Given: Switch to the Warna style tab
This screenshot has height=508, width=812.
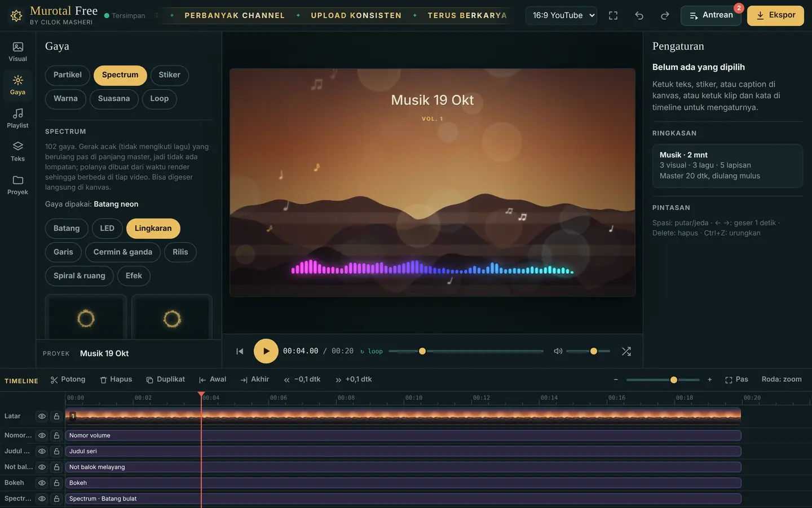Looking at the screenshot, I should click(65, 99).
